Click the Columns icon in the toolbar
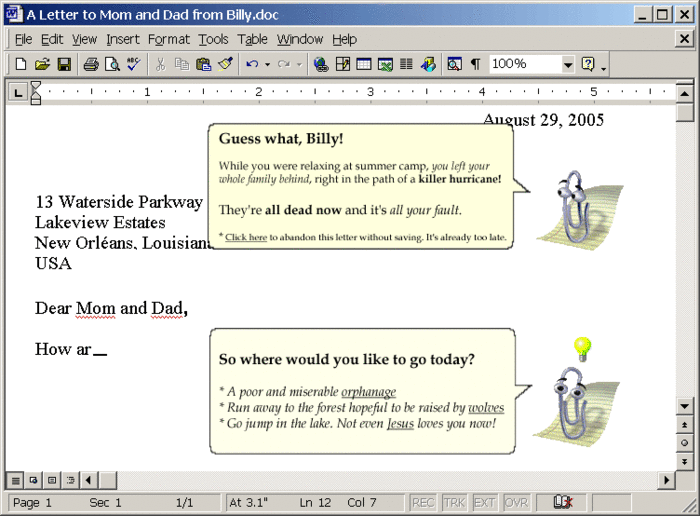The height and width of the screenshot is (516, 700). click(406, 64)
